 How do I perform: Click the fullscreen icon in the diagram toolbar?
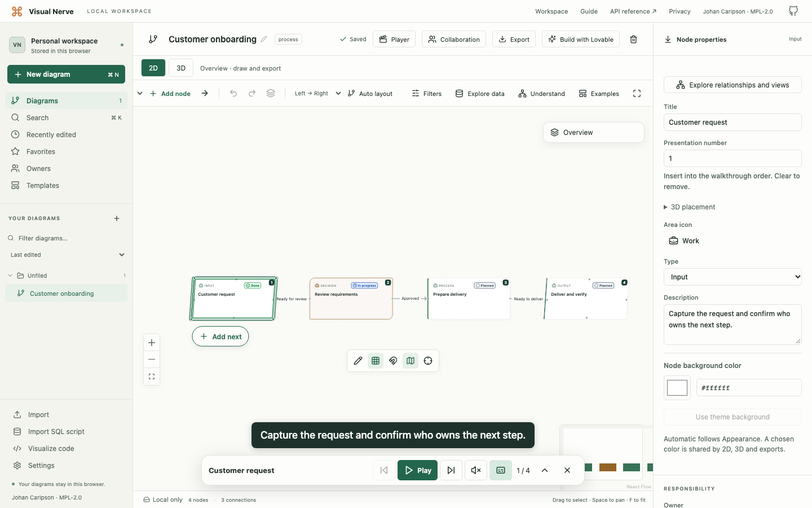(x=637, y=94)
